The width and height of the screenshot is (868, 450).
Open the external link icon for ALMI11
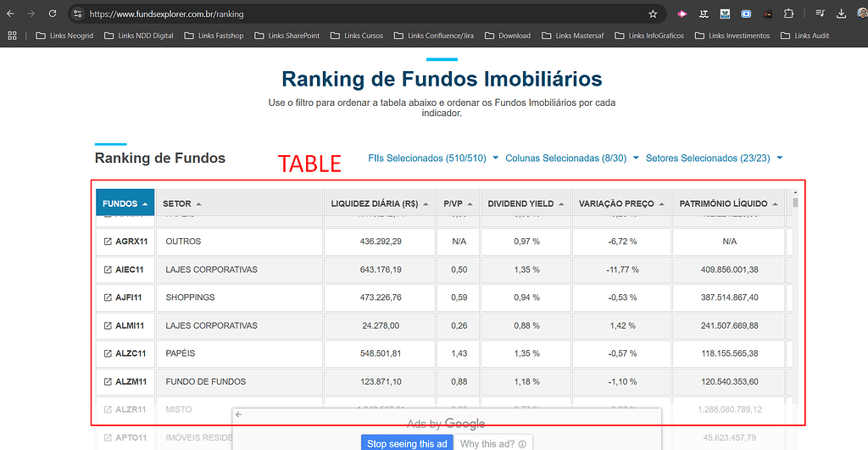tap(108, 325)
